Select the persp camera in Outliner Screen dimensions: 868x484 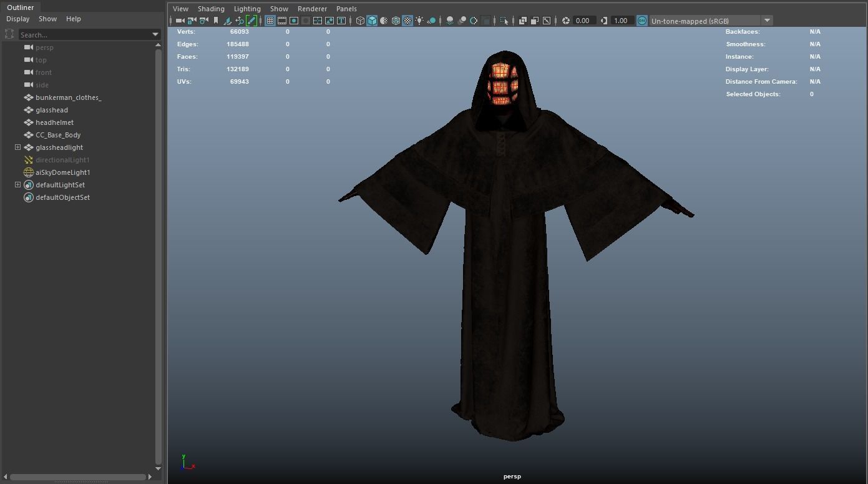click(44, 47)
